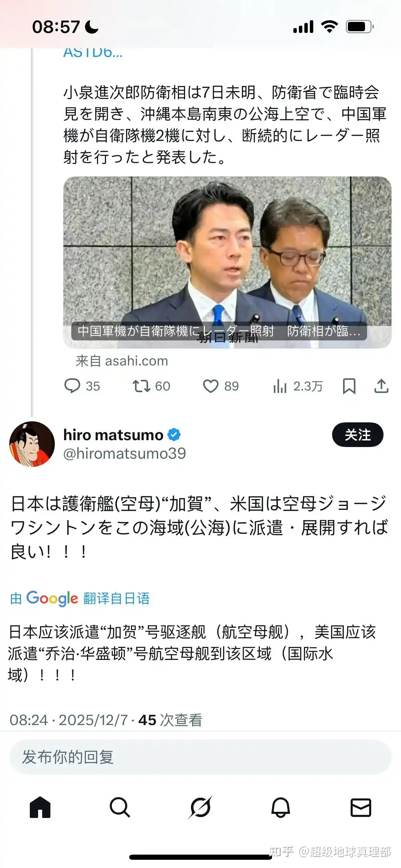Image resolution: width=401 pixels, height=868 pixels.
Task: Tap the blue verified badge beside hiro matsumo
Action: [x=174, y=435]
